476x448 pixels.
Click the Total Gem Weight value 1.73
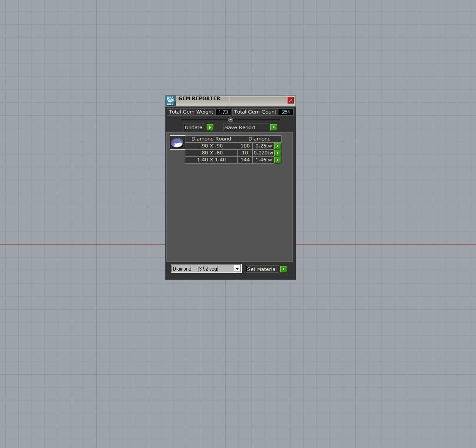pyautogui.click(x=223, y=112)
